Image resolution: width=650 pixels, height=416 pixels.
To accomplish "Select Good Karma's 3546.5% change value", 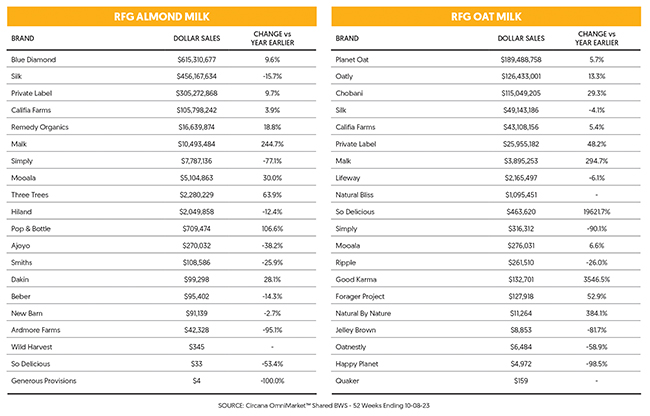I will (x=597, y=280).
